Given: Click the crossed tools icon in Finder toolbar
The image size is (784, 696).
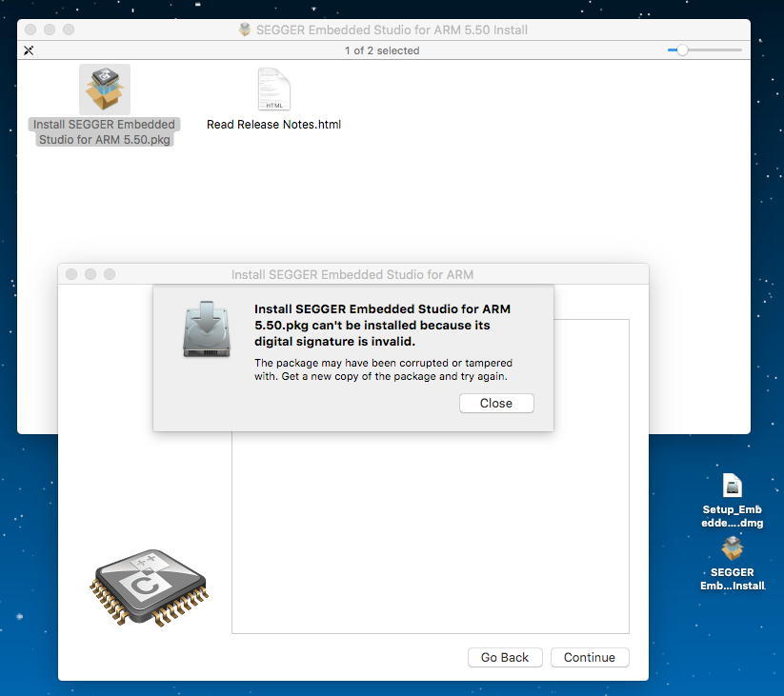Looking at the screenshot, I should 29,50.
